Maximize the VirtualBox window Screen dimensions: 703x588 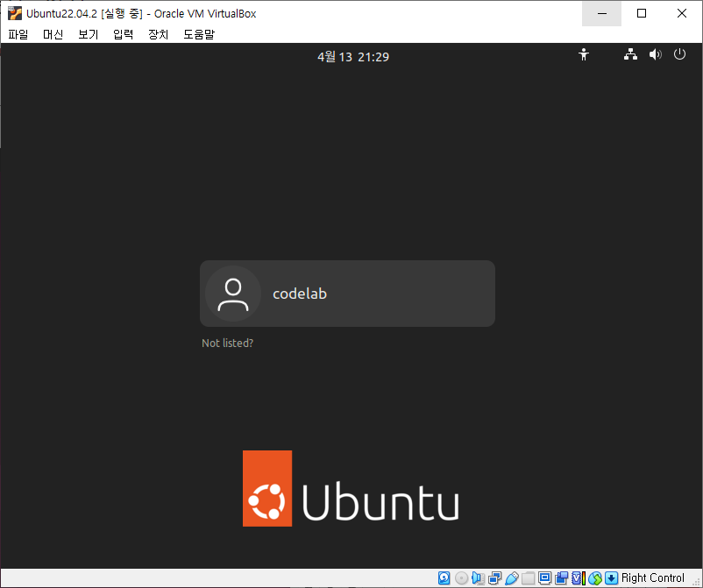tap(642, 13)
